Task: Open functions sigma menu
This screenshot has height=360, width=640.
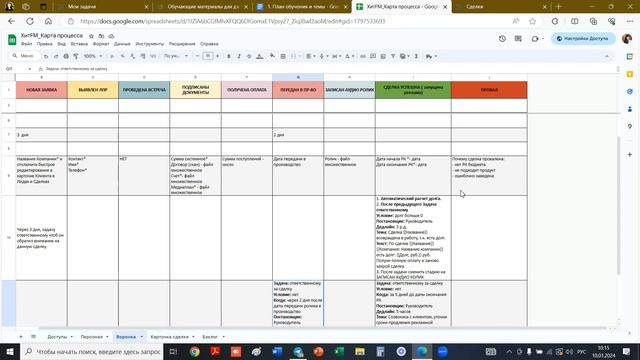Action: click(x=416, y=56)
